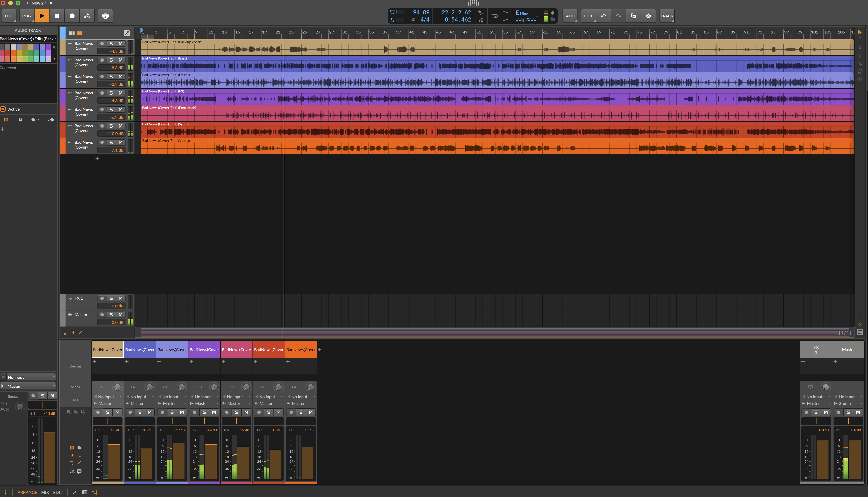Select the pointer tool at timeline right

click(x=860, y=32)
